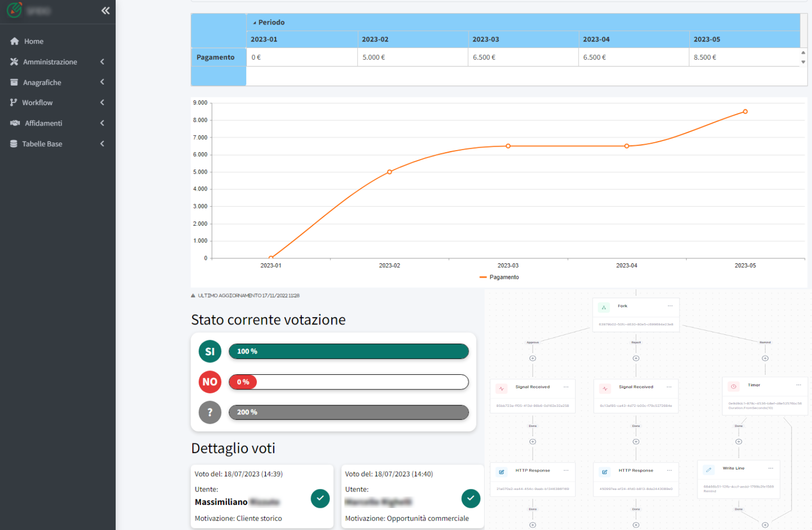Select the green SI vote badge
This screenshot has width=812, height=530.
point(210,352)
